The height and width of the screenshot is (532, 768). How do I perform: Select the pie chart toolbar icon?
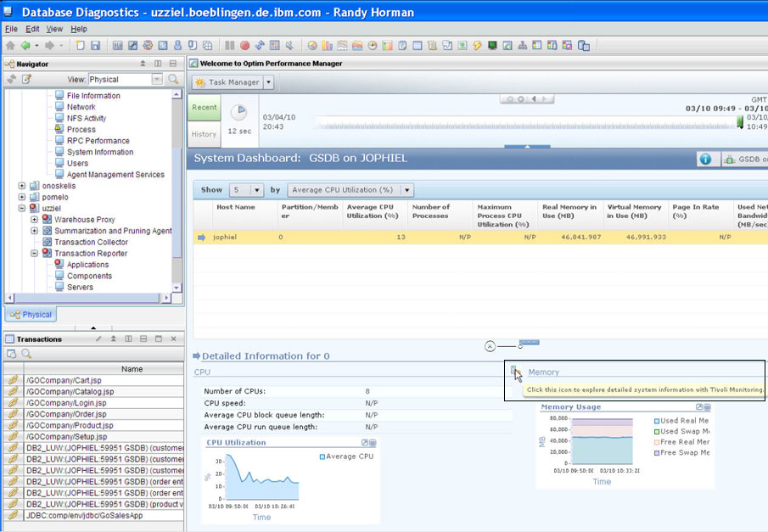[312, 46]
